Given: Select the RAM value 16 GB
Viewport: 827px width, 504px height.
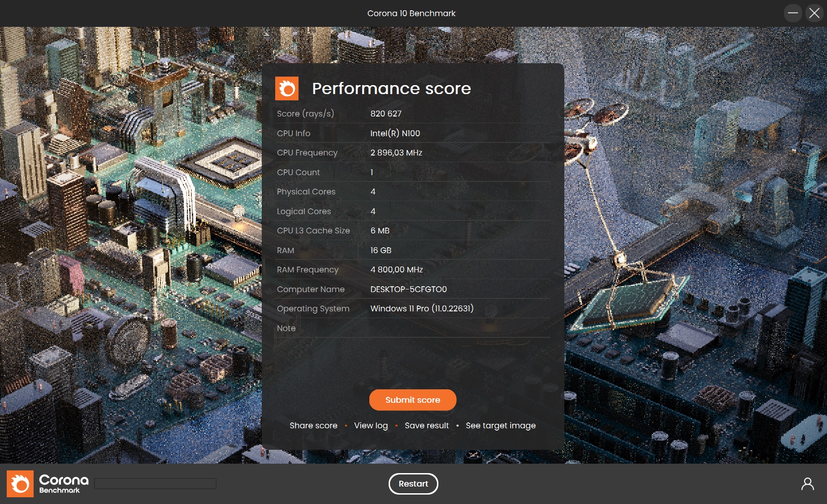Looking at the screenshot, I should pyautogui.click(x=381, y=250).
